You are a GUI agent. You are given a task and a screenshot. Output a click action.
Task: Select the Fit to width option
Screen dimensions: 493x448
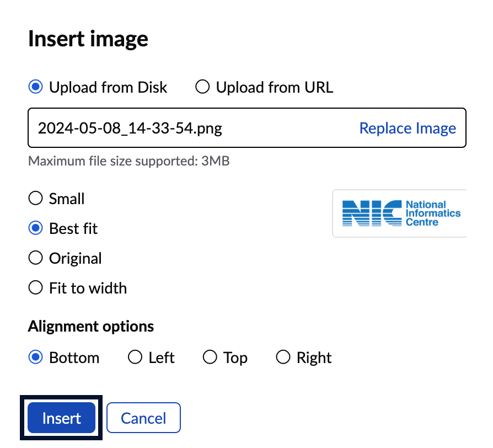pos(36,288)
